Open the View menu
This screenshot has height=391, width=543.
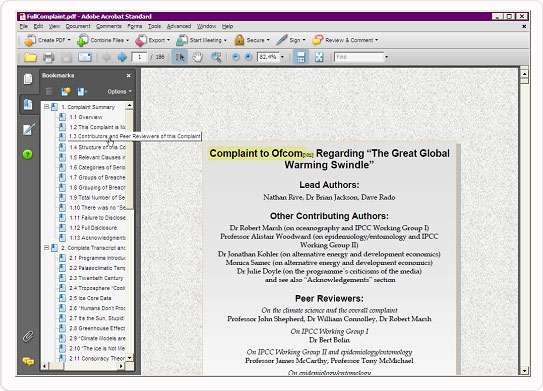pos(54,26)
